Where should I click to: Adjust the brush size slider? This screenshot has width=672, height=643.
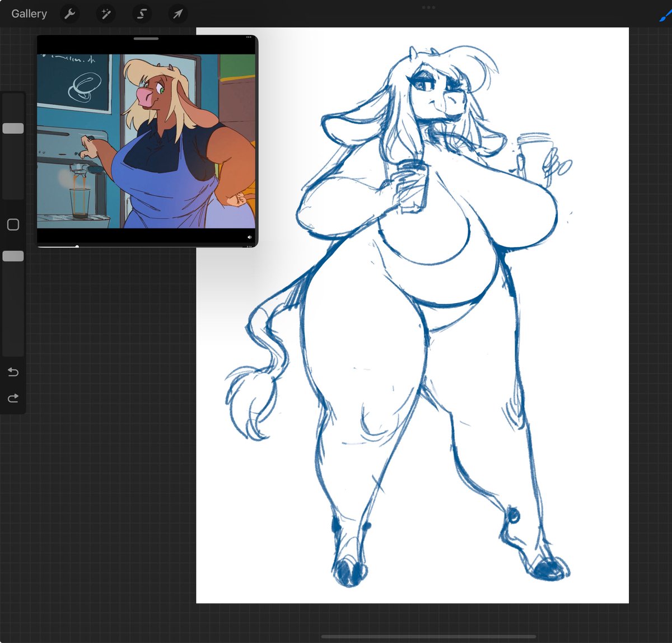12,128
